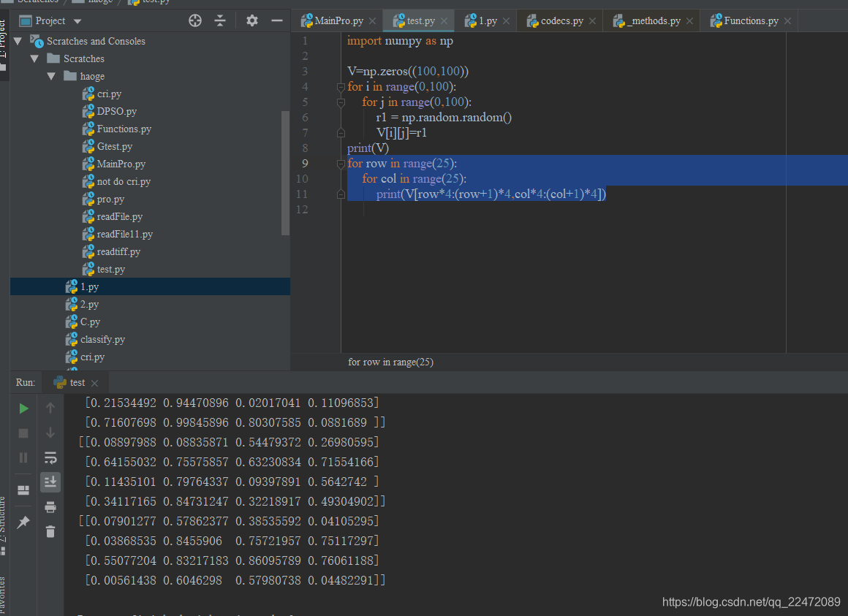Select the test run configuration tab
Screen dimensions: 848x616
click(77, 383)
